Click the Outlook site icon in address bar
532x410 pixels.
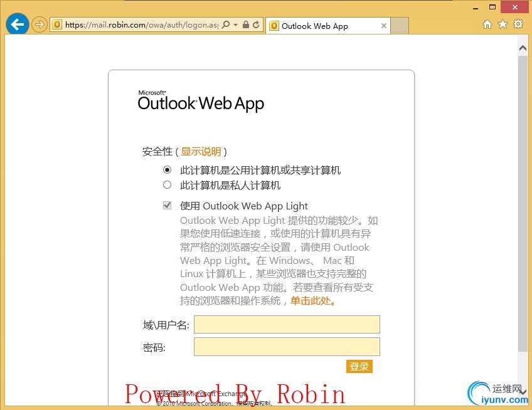point(57,24)
